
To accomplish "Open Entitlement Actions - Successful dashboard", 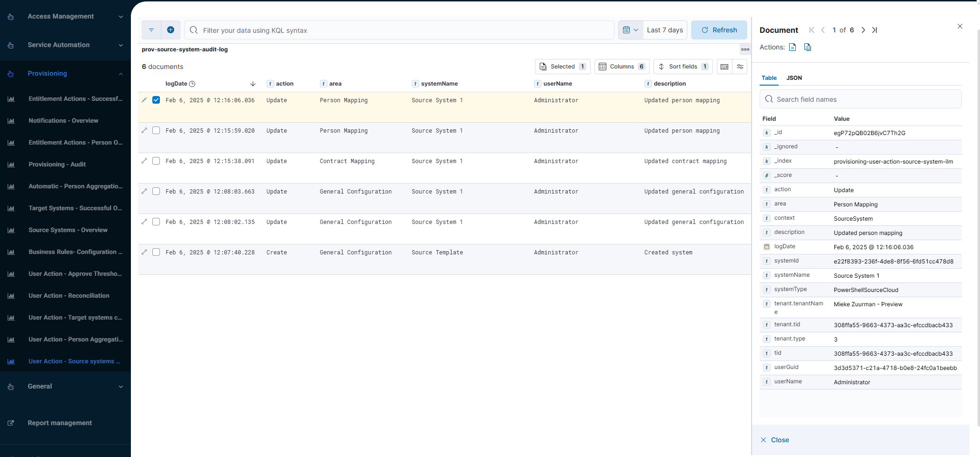I will 75,98.
